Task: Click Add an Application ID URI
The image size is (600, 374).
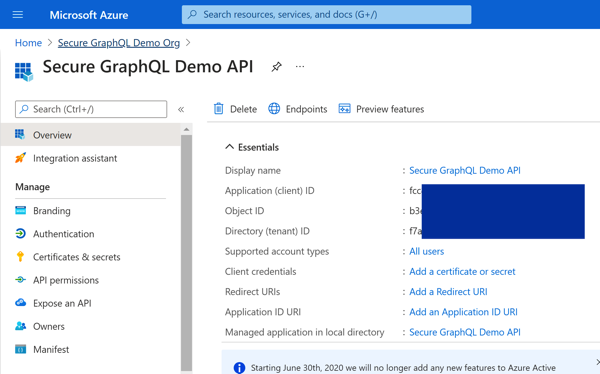Action: 463,312
